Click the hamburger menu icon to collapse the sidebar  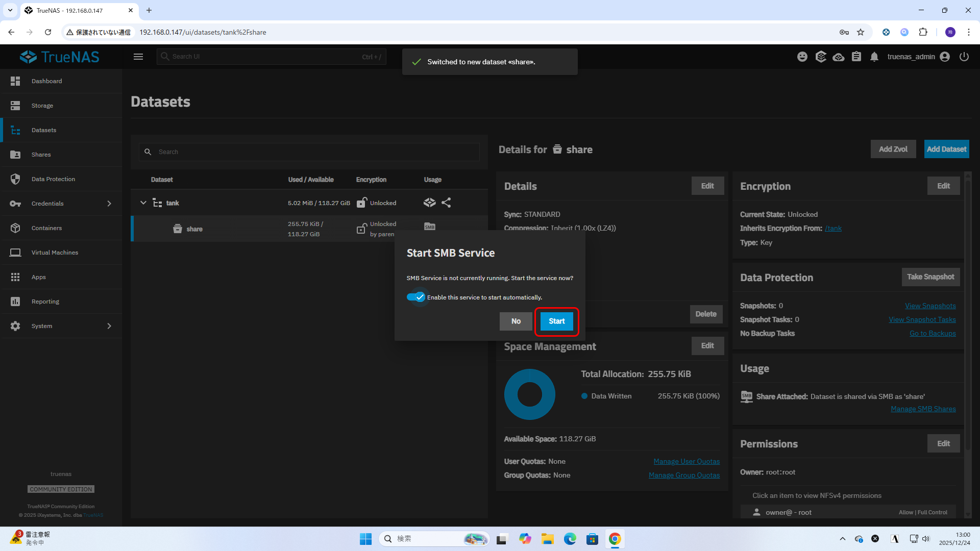(x=138, y=57)
